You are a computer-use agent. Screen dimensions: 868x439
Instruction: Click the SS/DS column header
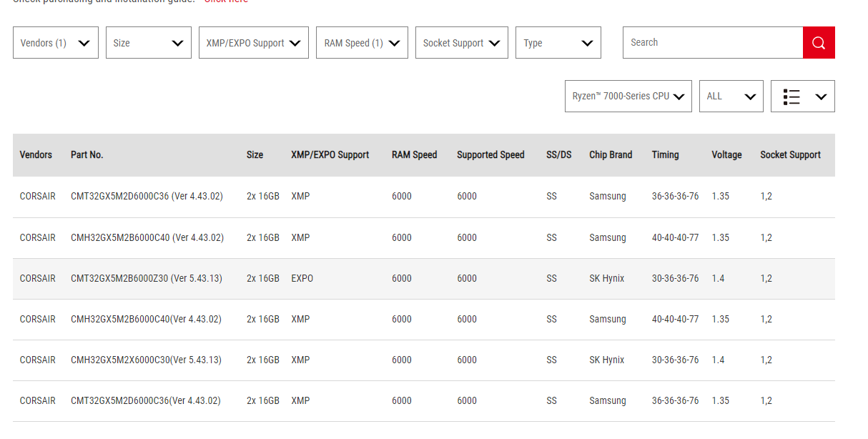[559, 155]
